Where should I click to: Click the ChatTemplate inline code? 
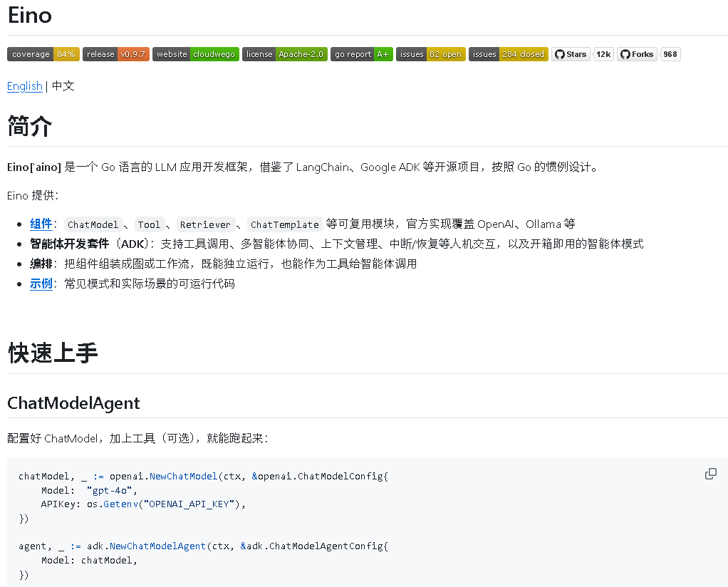tap(285, 225)
